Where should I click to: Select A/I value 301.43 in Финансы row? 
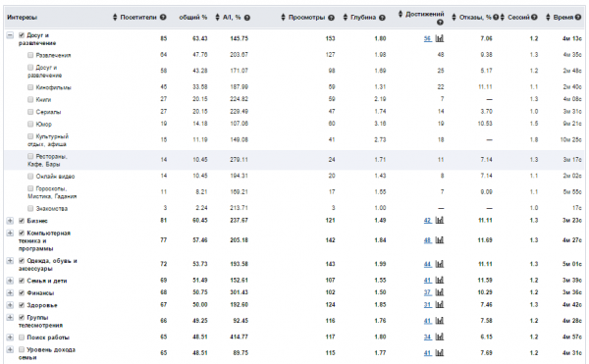239,292
